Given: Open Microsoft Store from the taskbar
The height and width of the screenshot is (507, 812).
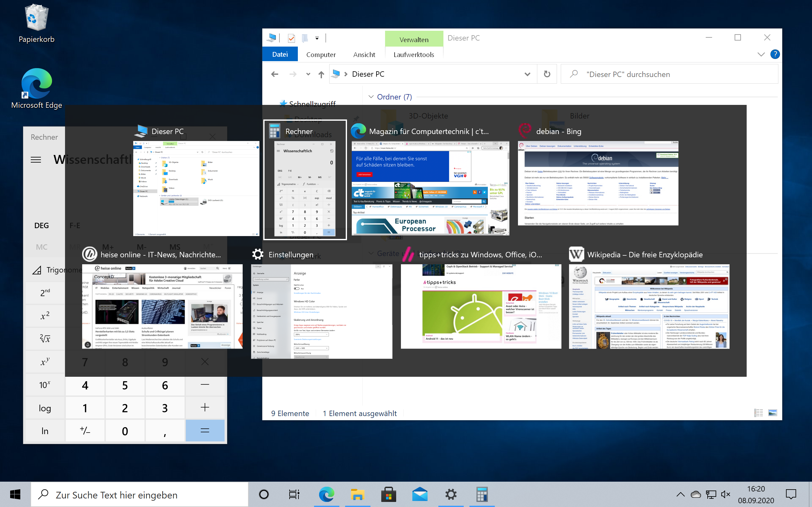Looking at the screenshot, I should (389, 494).
